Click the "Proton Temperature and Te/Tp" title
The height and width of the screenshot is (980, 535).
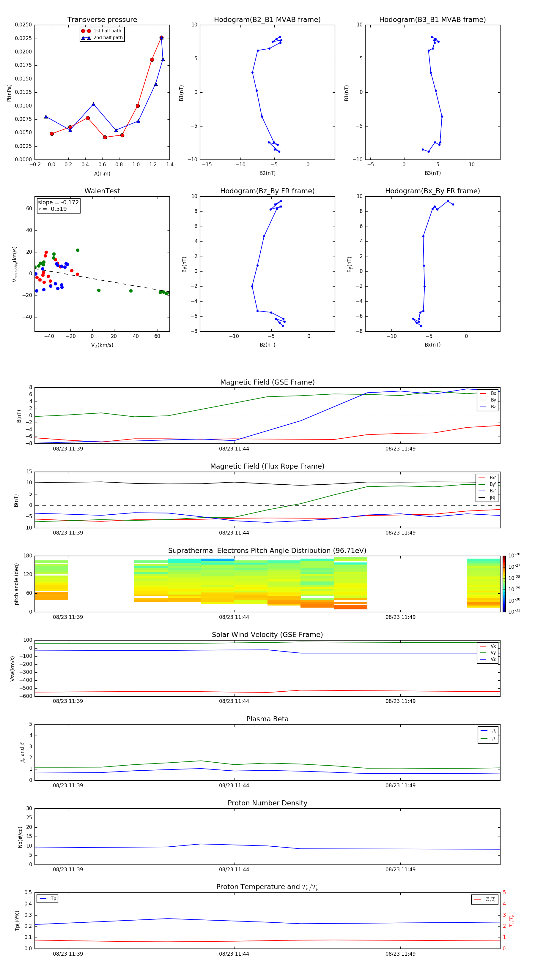click(x=267, y=887)
